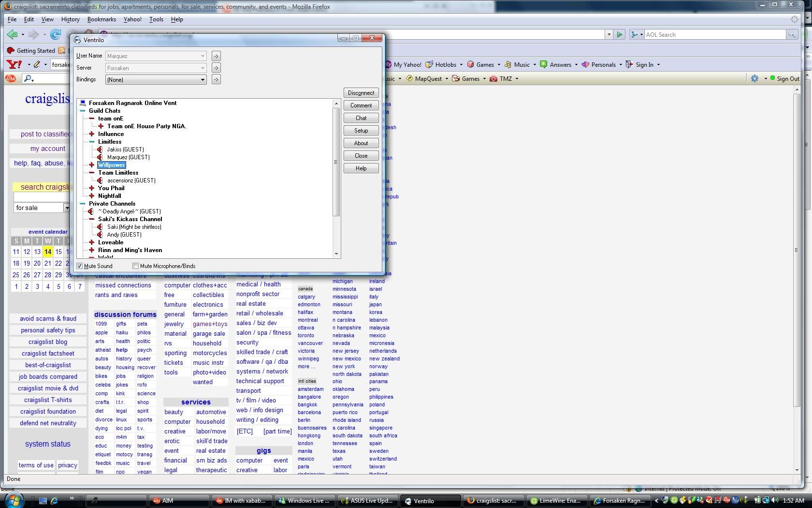Viewport: 812px width, 508px height.
Task: Open Firefox View menu
Action: (47, 19)
